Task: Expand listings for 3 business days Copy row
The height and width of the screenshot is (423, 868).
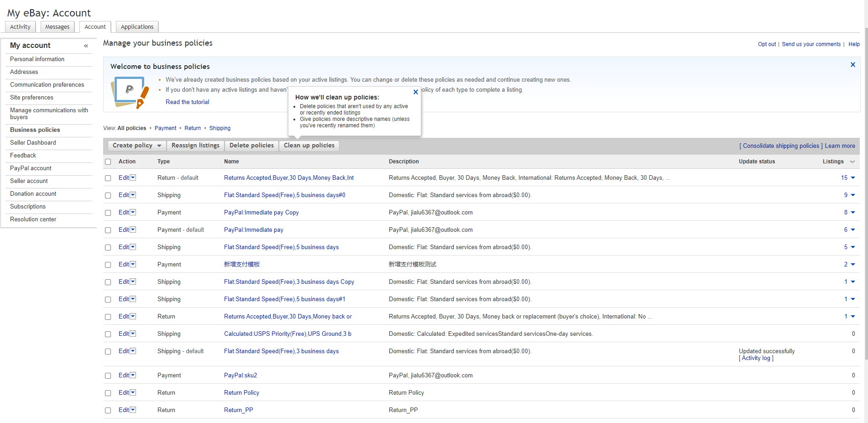Action: [x=853, y=282]
